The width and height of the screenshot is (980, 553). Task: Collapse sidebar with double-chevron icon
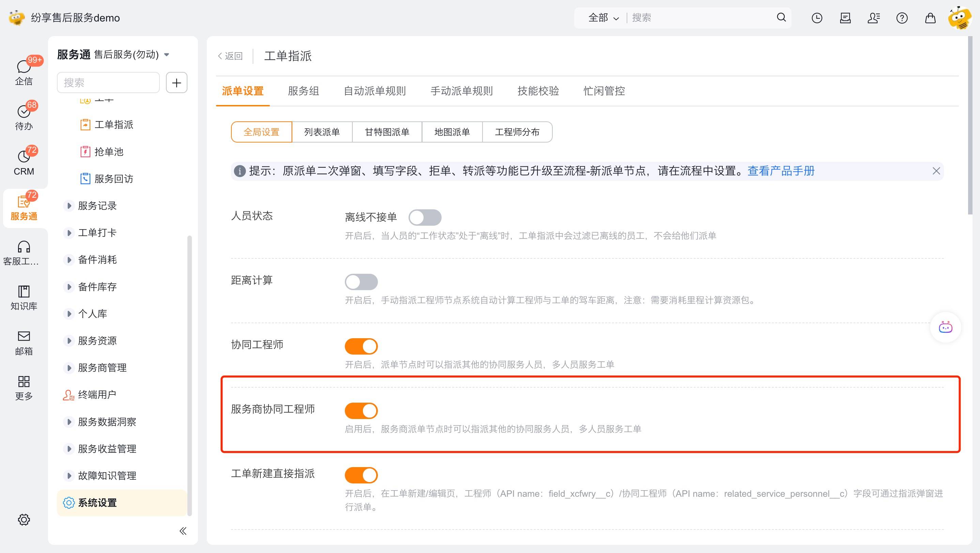click(x=183, y=531)
